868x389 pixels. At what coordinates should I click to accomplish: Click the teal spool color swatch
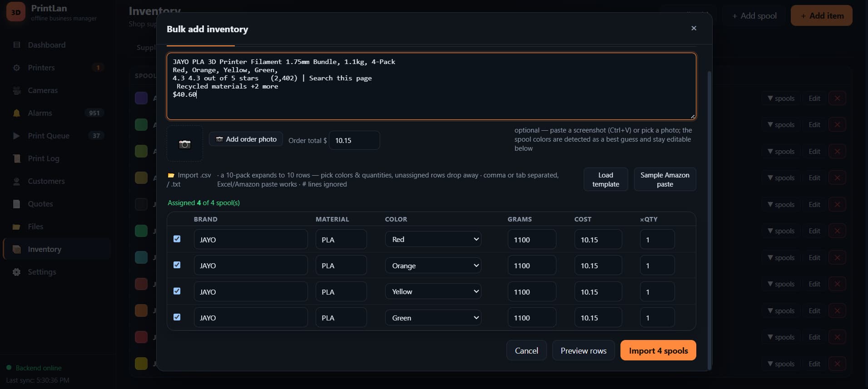(141, 257)
